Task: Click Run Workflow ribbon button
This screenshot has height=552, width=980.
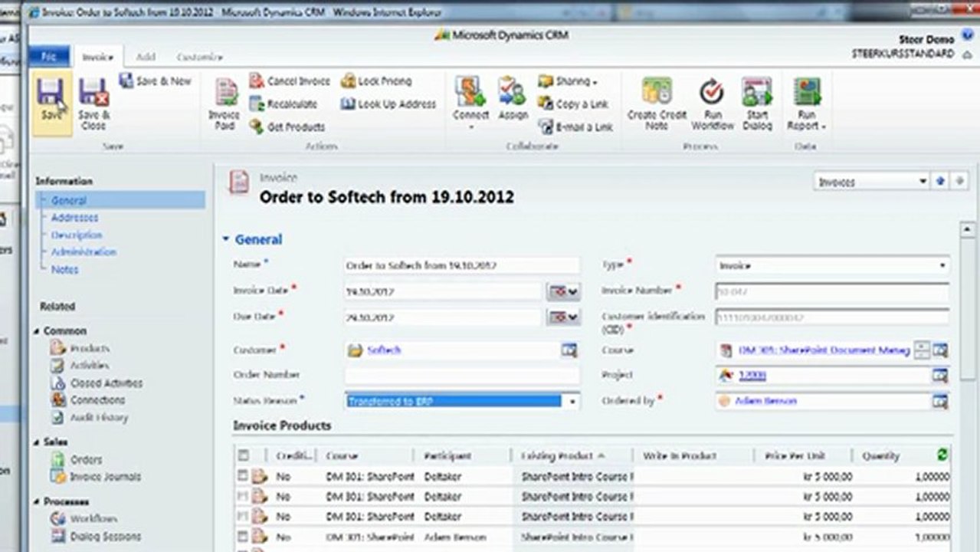Action: tap(713, 103)
